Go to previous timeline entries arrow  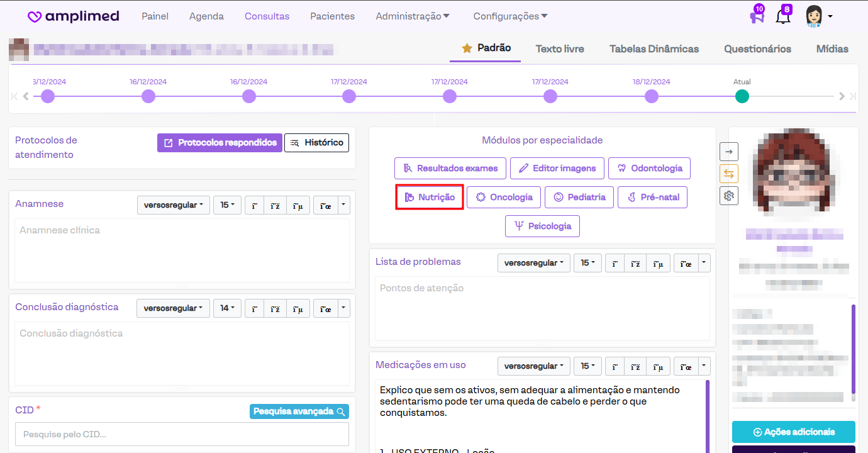[x=26, y=96]
